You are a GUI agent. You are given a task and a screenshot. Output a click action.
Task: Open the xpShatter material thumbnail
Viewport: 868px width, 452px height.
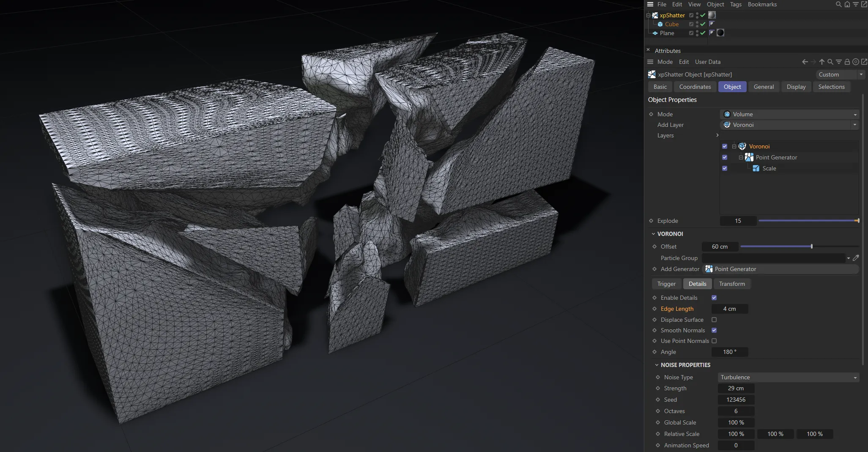[x=712, y=15]
